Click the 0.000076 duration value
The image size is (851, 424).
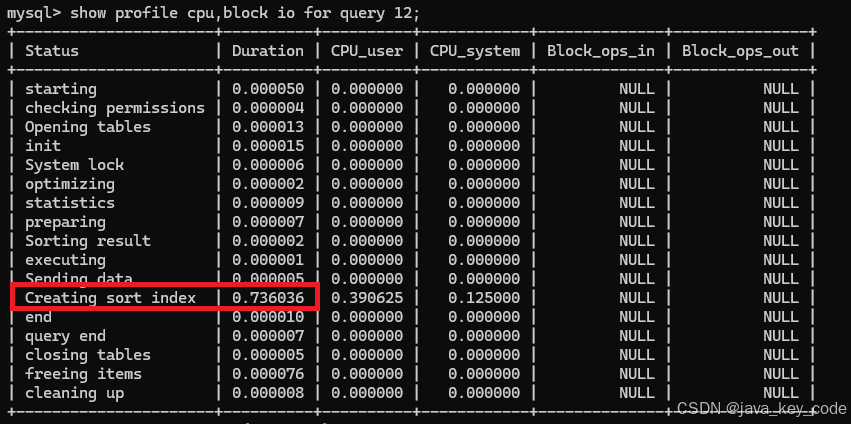point(267,374)
